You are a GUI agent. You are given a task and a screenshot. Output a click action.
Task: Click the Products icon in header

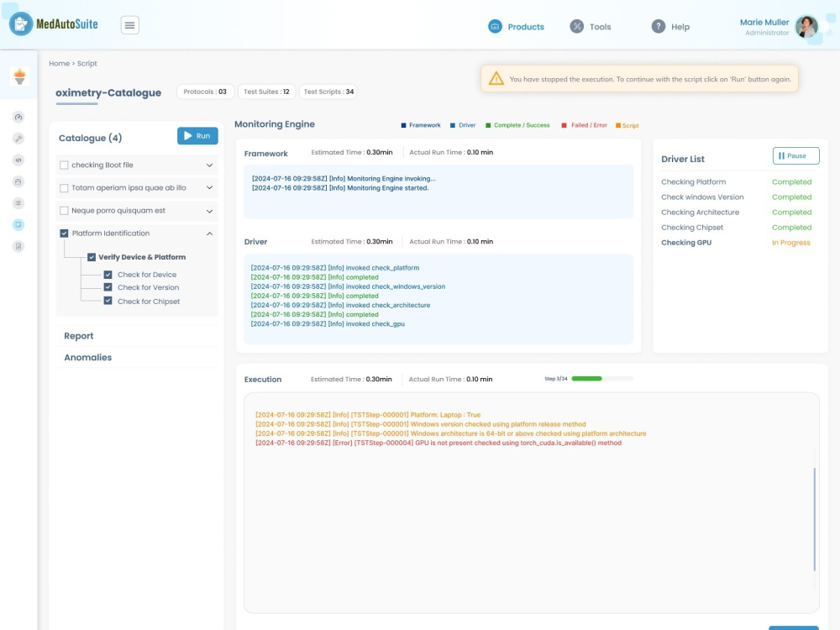495,26
